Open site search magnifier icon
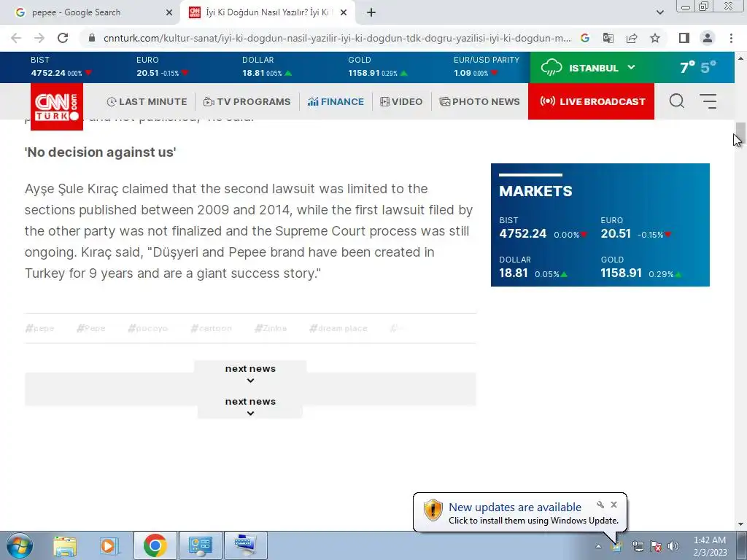 click(x=676, y=101)
